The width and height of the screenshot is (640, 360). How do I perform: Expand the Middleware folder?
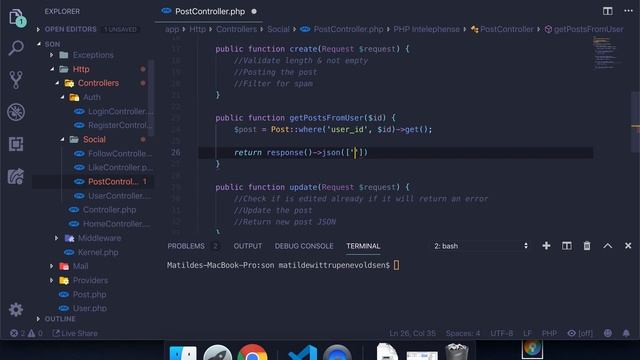pos(99,238)
